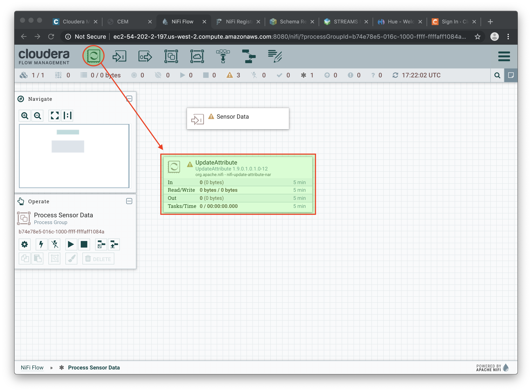Stop the Process Sensor Data group
The height and width of the screenshot is (392, 532).
[84, 244]
